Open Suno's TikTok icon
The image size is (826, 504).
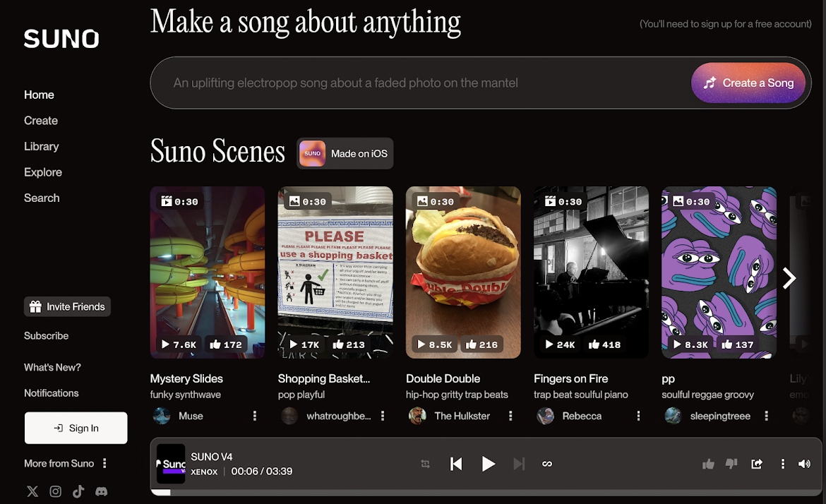coord(78,491)
